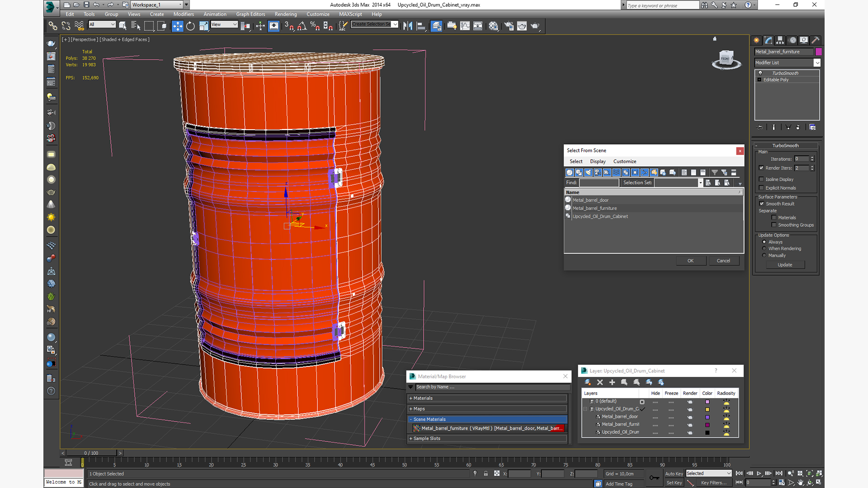Toggle Display Cameras filter in Select From Scene
This screenshot has height=488, width=868.
598,172
